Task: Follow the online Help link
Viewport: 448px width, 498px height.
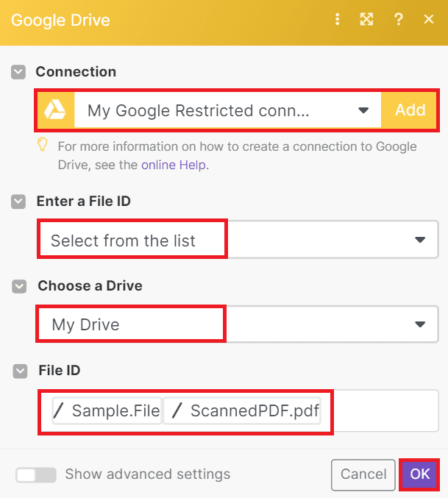Action: [175, 165]
